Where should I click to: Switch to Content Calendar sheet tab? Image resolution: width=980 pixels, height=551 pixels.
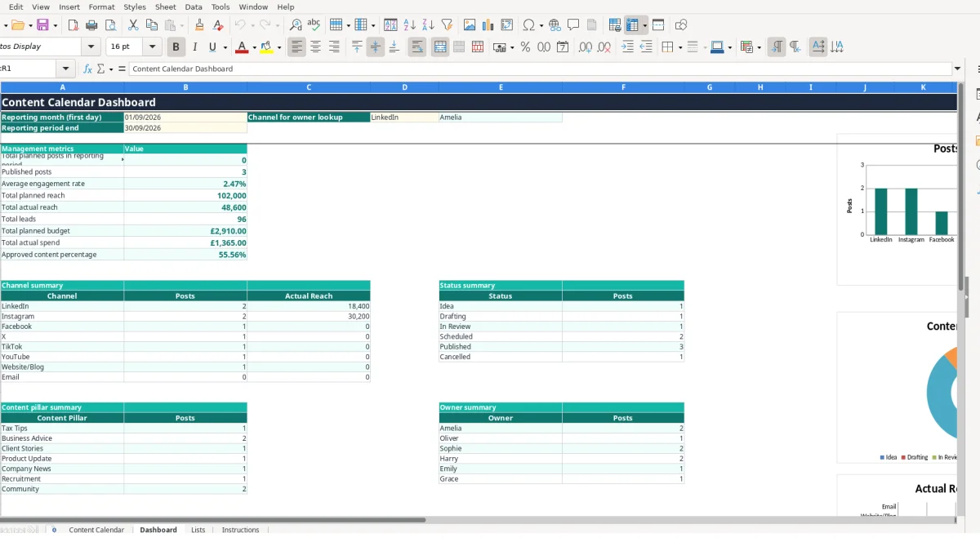pos(96,530)
